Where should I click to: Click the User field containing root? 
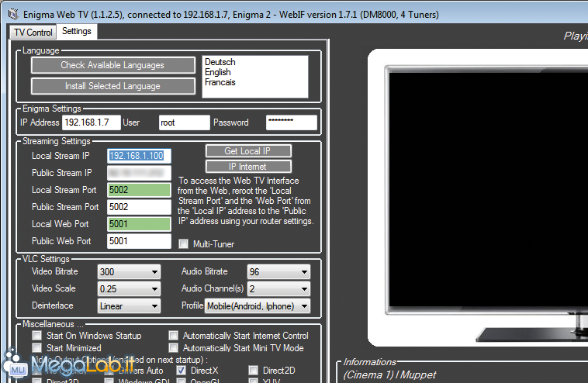(184, 122)
